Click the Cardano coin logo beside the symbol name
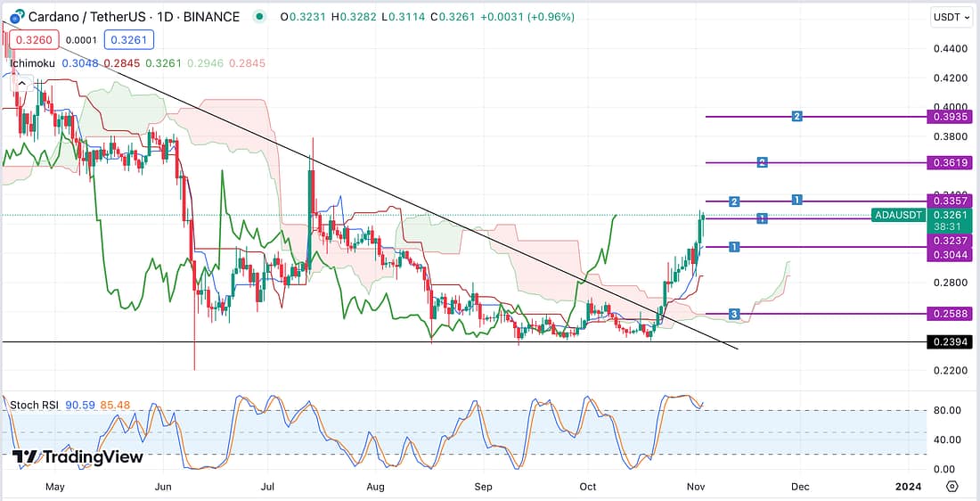The height and width of the screenshot is (501, 980). tap(15, 17)
